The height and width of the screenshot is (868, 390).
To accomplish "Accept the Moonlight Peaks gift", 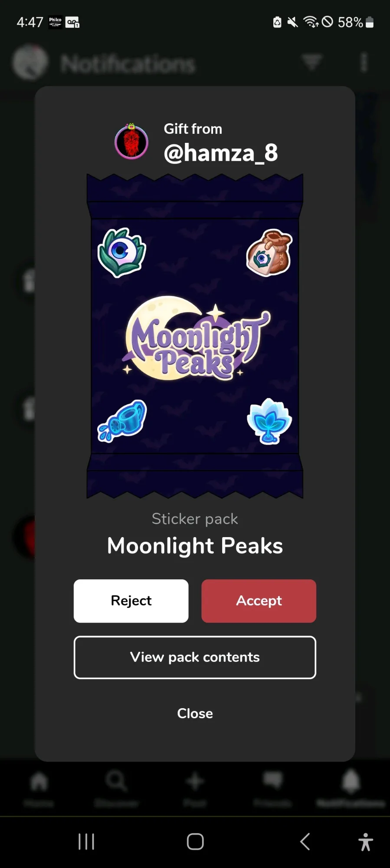I will (x=259, y=601).
